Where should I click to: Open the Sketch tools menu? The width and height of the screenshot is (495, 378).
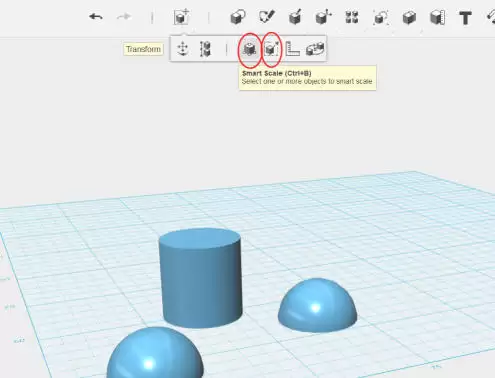[x=267, y=17]
